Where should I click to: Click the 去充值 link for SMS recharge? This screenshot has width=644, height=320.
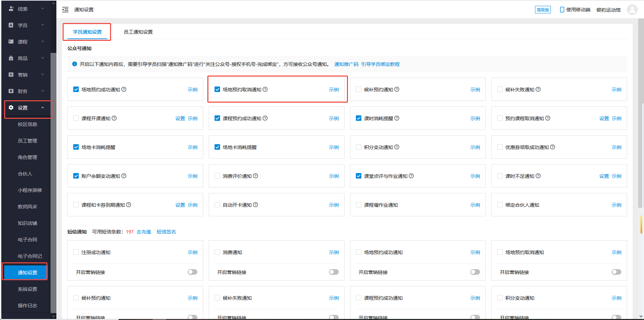[x=143, y=232]
